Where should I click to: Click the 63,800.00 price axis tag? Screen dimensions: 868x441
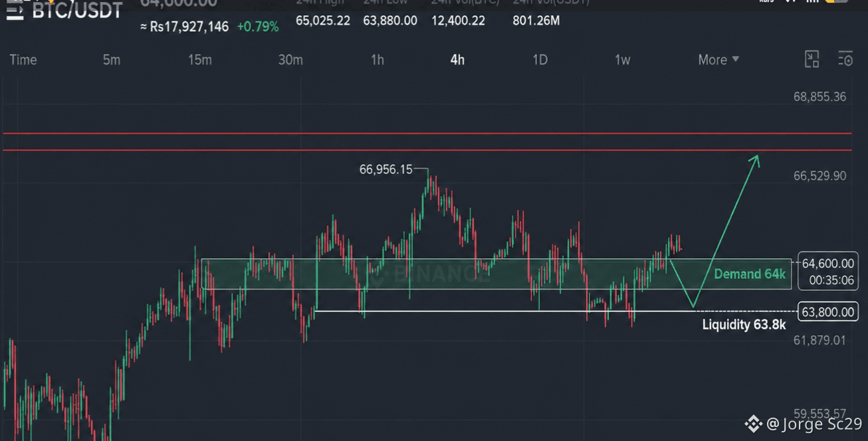tap(827, 312)
